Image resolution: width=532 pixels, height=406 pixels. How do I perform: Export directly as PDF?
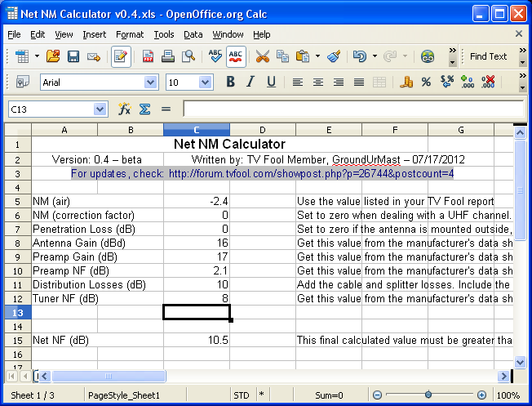[149, 56]
